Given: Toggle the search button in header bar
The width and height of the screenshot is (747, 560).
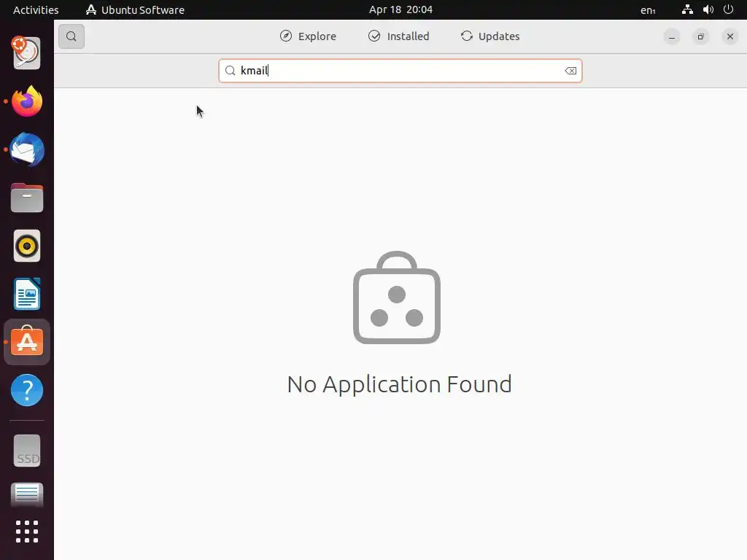Looking at the screenshot, I should point(71,36).
